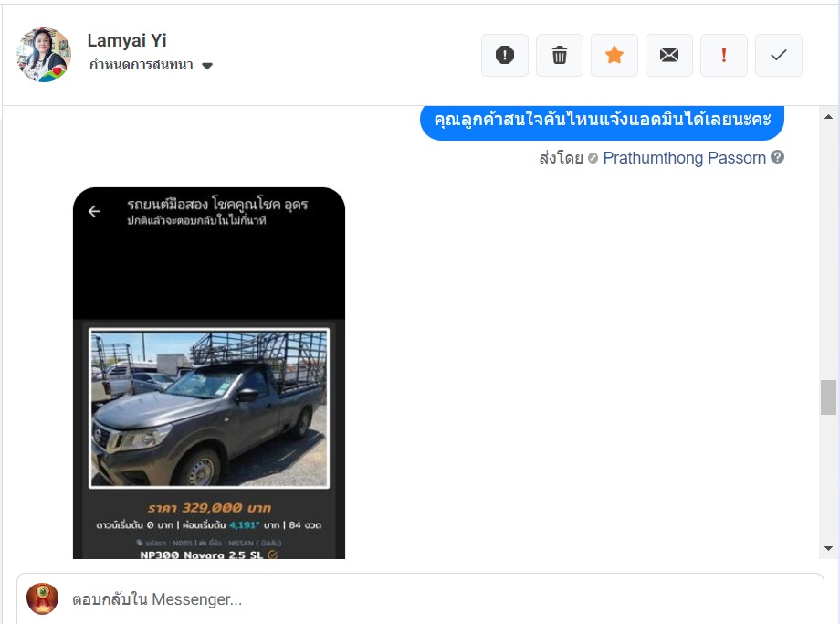Screen dimensions: 840x624
Task: Click help question icon beside Prathumthong Passorn
Action: point(777,157)
